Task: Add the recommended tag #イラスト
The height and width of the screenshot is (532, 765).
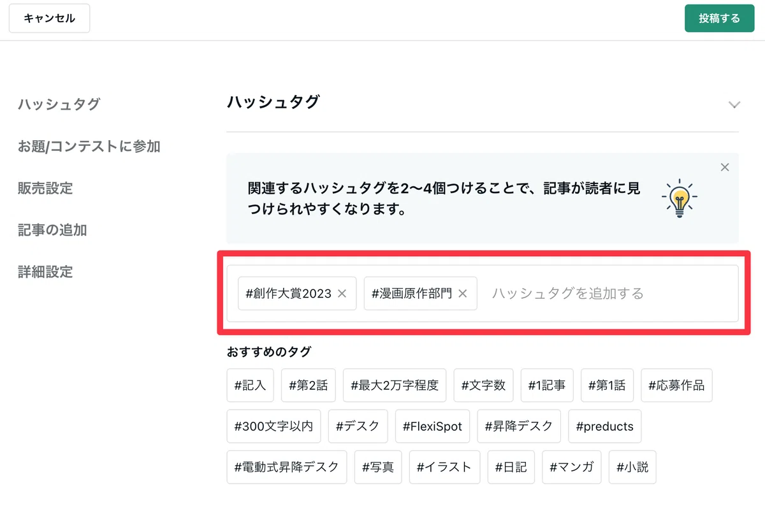Action: pyautogui.click(x=444, y=467)
